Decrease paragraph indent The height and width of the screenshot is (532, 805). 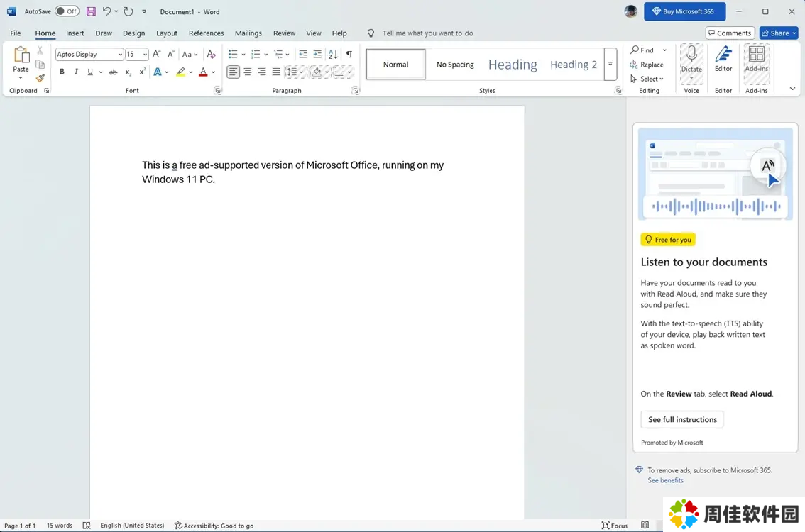(x=303, y=54)
